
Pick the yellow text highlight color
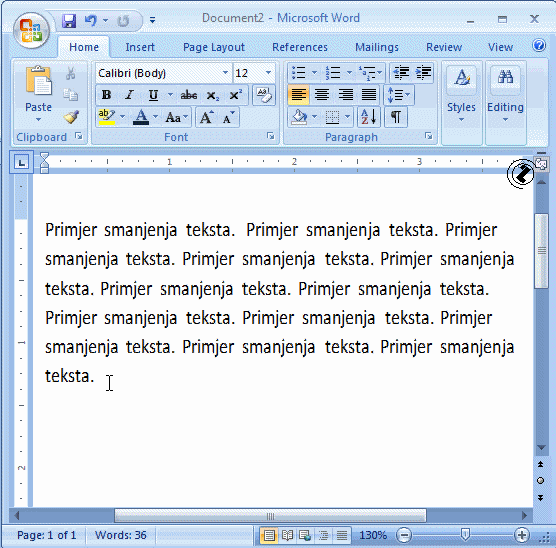[x=107, y=117]
